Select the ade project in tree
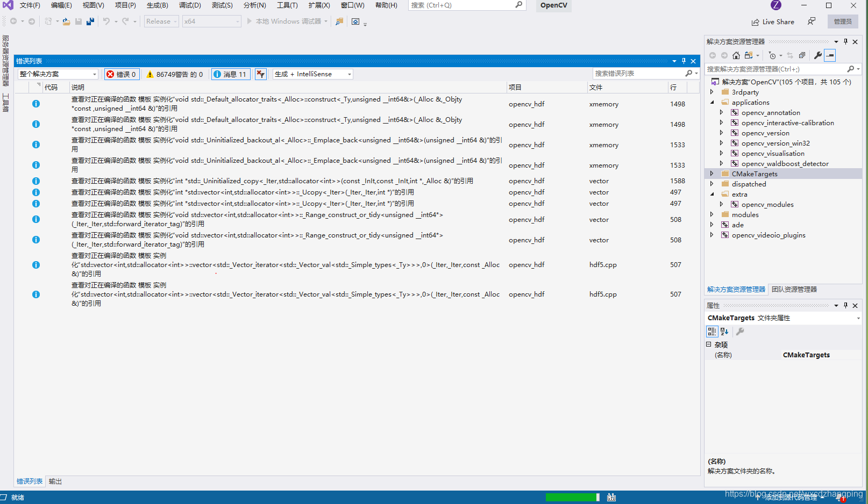This screenshot has width=868, height=504. (x=737, y=225)
